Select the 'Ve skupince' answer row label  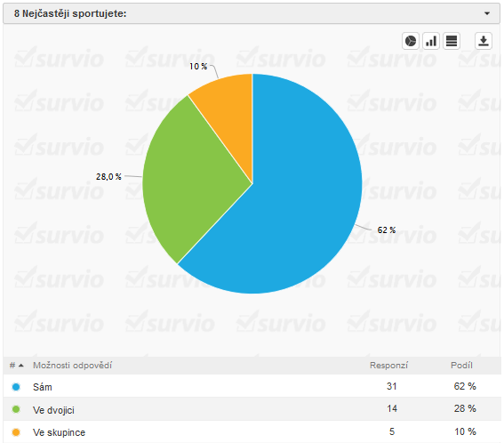tap(60, 432)
